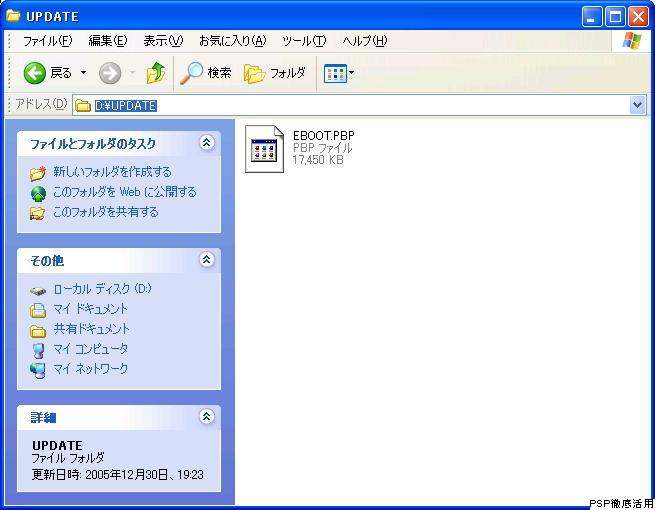Click the publish to Web globe icon

point(38,193)
